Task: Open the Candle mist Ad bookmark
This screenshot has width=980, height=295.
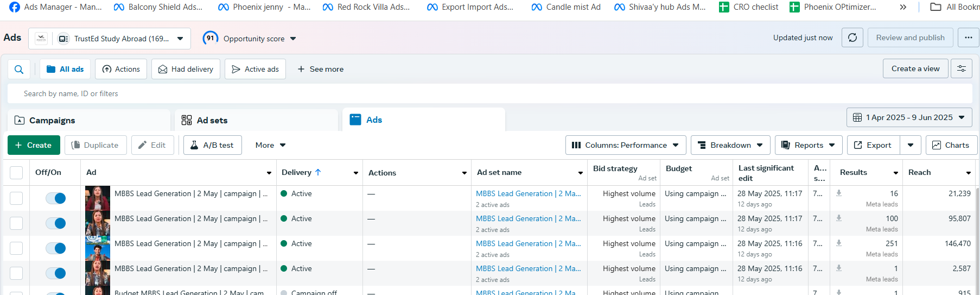Action: (x=566, y=7)
